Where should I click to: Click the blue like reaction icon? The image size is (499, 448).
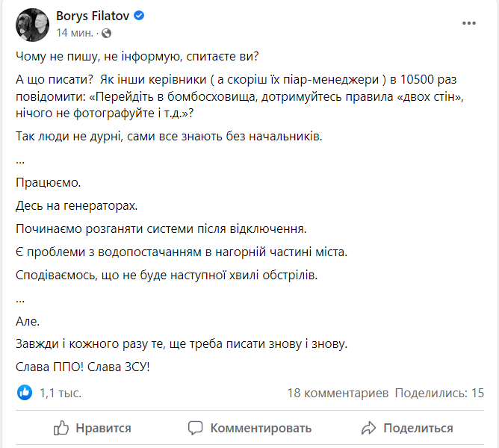(x=25, y=392)
